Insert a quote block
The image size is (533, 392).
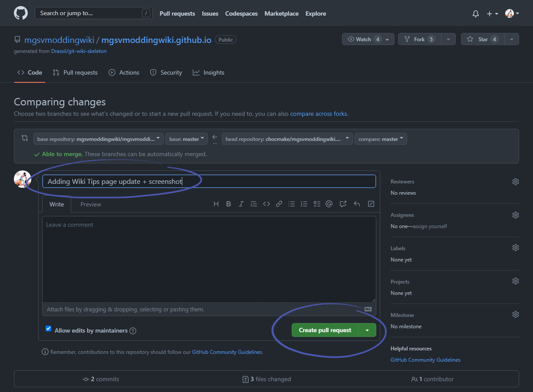pyautogui.click(x=254, y=204)
